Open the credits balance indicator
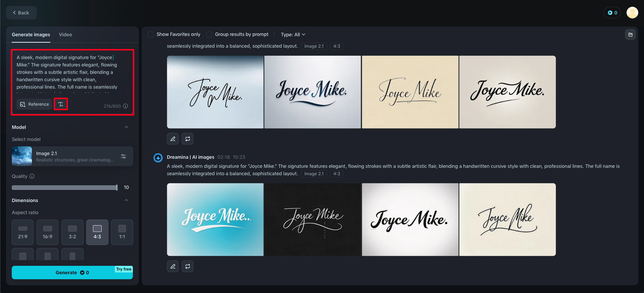 (x=612, y=13)
